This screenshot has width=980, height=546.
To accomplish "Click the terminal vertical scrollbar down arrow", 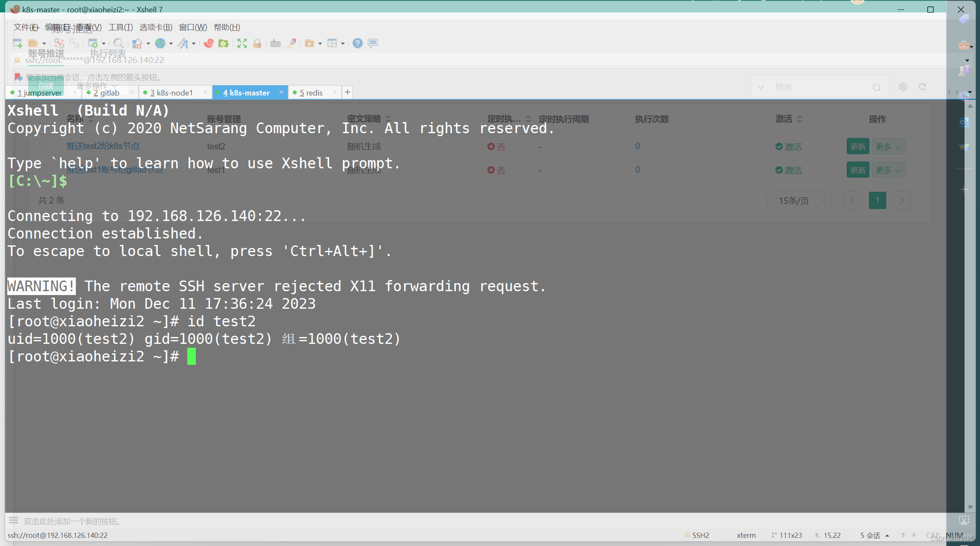I will 970,507.
